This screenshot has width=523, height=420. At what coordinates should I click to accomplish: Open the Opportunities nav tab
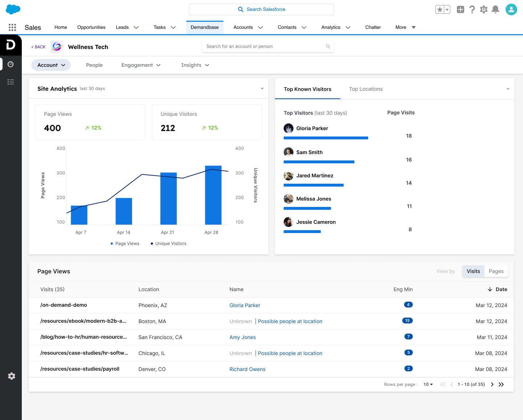pos(91,27)
